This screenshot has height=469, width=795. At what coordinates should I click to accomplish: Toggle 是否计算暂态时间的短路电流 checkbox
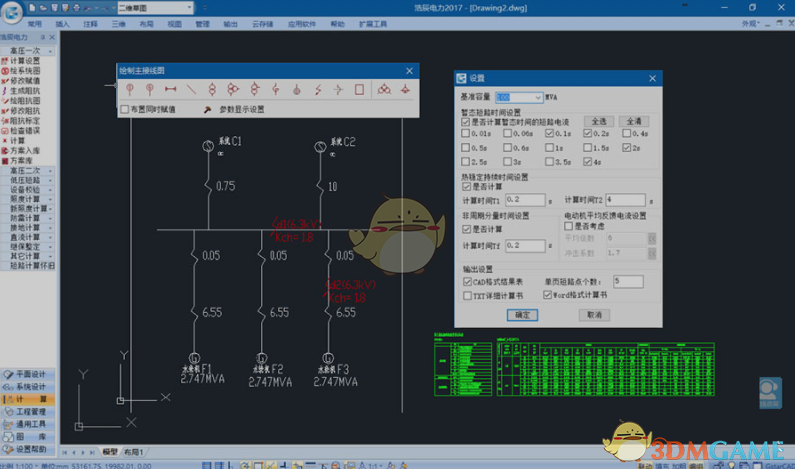pyautogui.click(x=465, y=122)
